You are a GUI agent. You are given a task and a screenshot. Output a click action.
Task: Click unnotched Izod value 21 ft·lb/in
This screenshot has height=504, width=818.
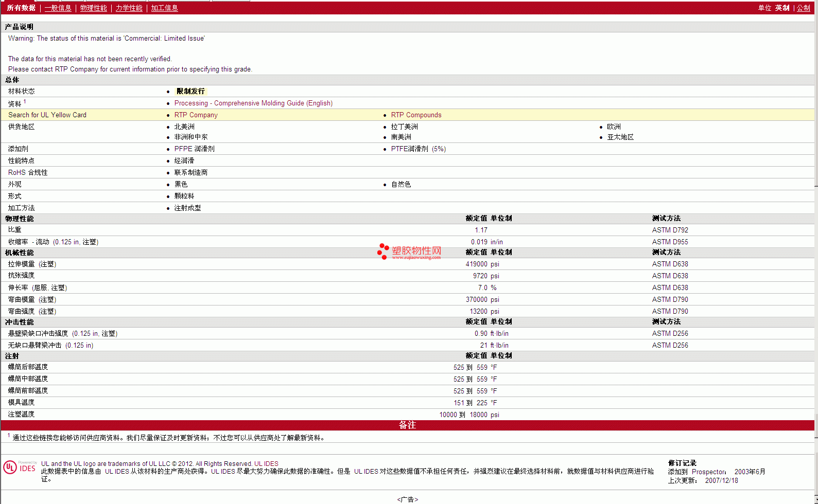(494, 346)
